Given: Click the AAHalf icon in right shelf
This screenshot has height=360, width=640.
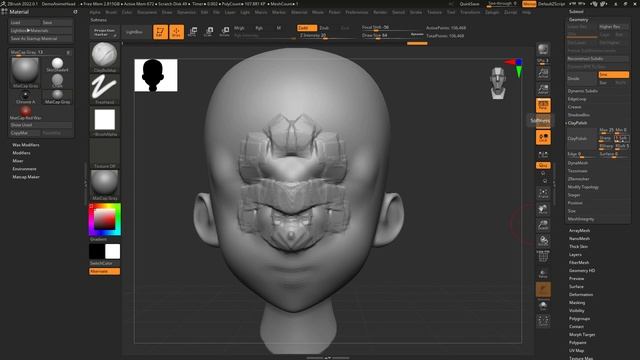Looking at the screenshot, I should click(543, 89).
